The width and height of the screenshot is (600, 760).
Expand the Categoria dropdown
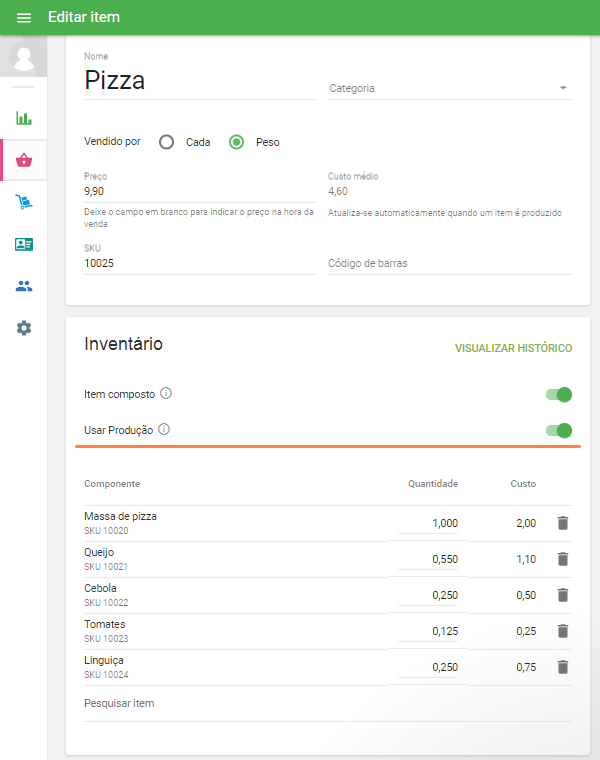(x=449, y=88)
